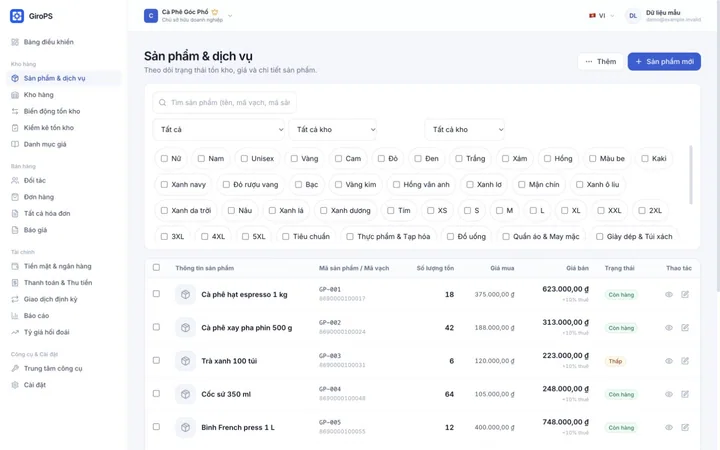Check the XXL size filter
Screen dimensions: 720x450
click(x=601, y=211)
